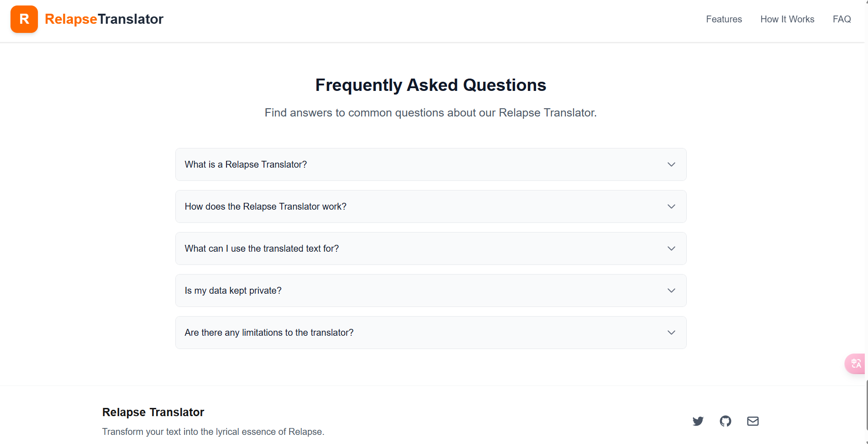
Task: Expand 'Are there any limitations' question
Action: click(x=269, y=333)
